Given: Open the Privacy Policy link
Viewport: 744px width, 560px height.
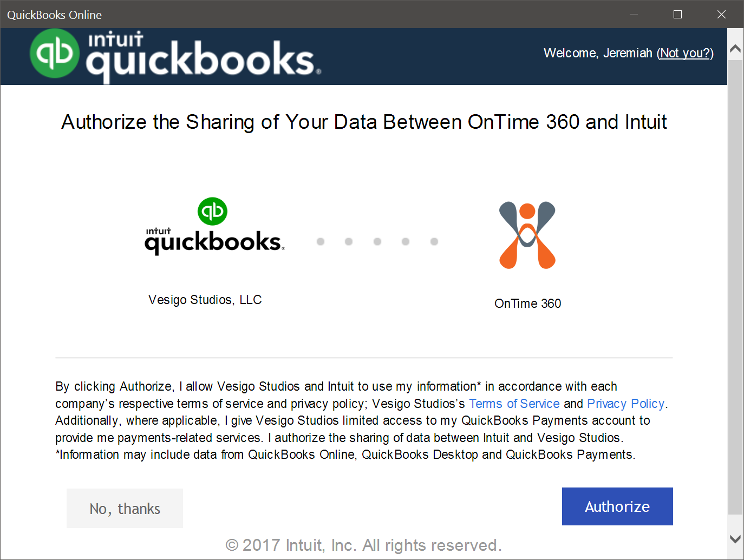Looking at the screenshot, I should (x=625, y=404).
